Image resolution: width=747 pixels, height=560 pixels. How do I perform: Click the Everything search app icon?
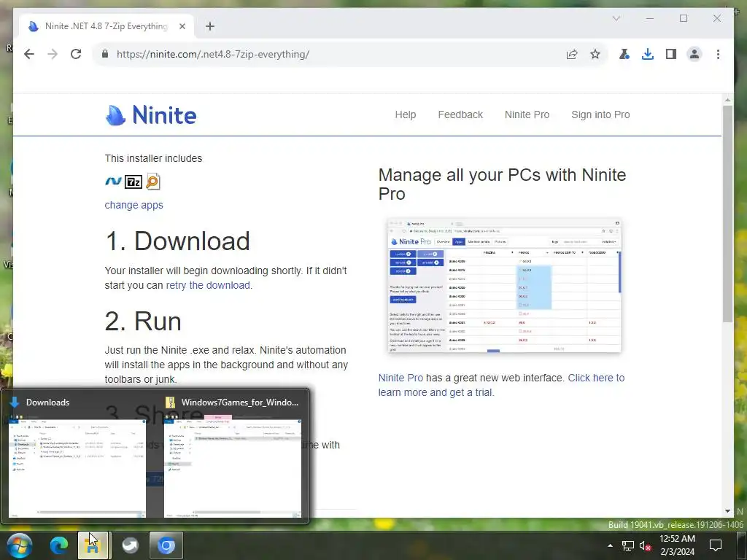152,182
